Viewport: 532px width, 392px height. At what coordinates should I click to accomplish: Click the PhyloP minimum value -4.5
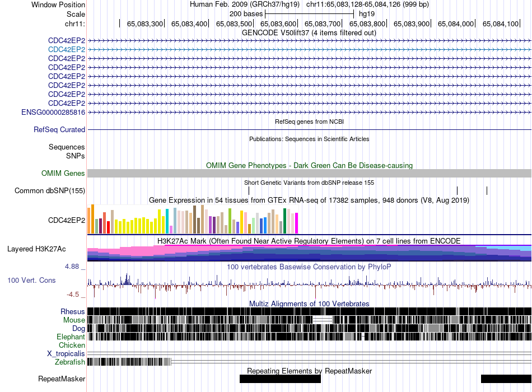pyautogui.click(x=73, y=295)
